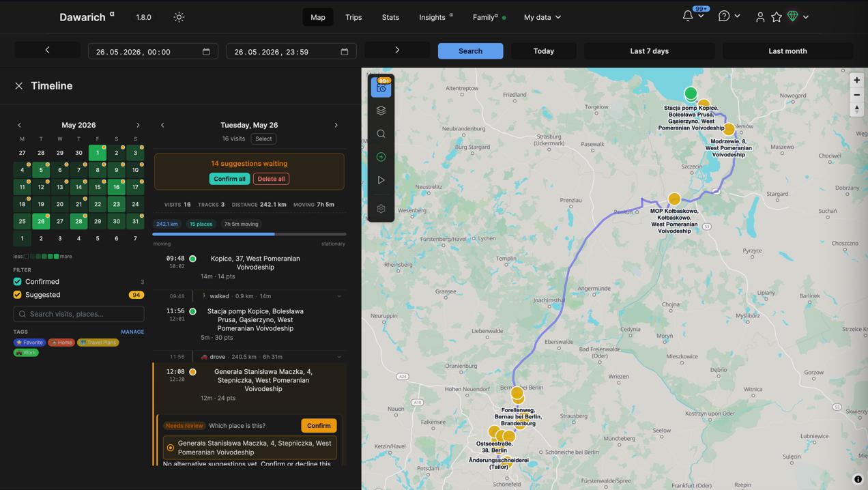Go to previous day from Tuesday, May 26
This screenshot has width=868, height=490.
[162, 126]
